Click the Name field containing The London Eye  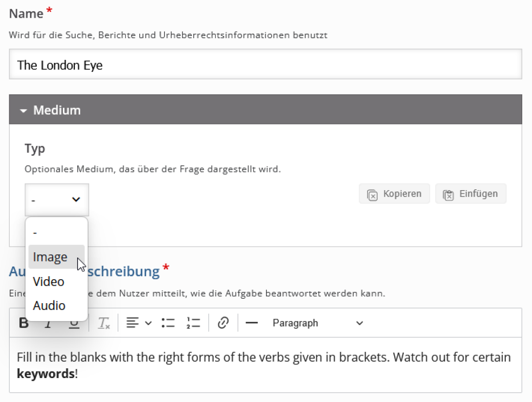click(x=265, y=65)
